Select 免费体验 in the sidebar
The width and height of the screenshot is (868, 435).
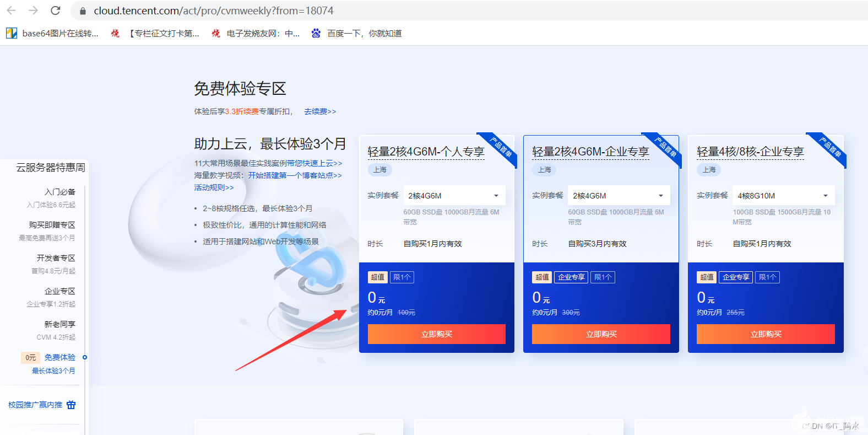click(x=60, y=357)
